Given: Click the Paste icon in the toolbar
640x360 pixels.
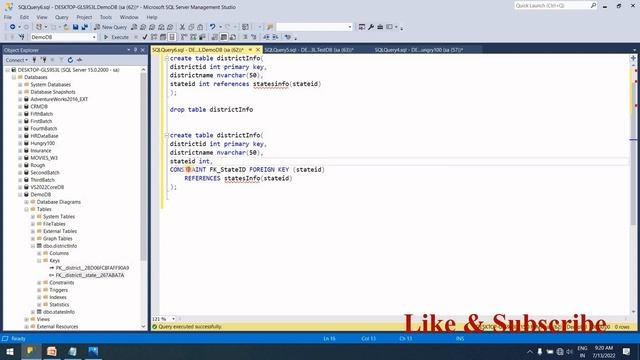Looking at the screenshot, I should click(x=200, y=27).
